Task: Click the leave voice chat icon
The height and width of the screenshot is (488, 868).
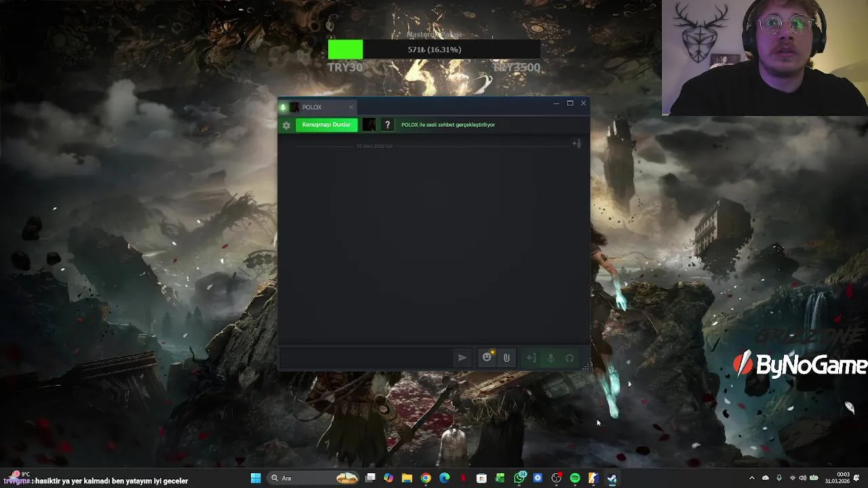Action: click(x=531, y=358)
